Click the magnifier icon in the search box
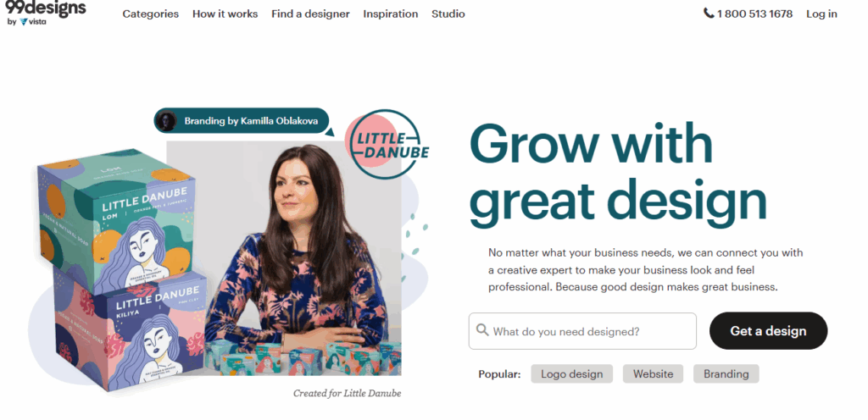The image size is (868, 420). 482,330
